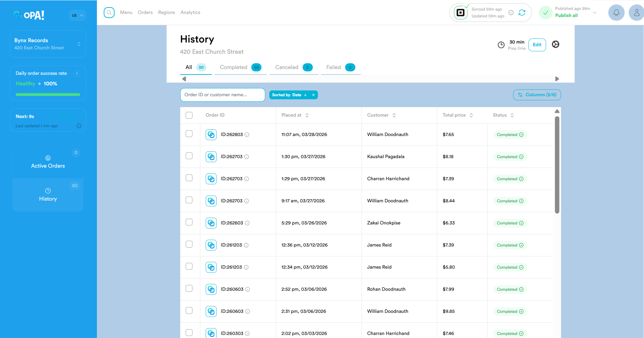
Task: Click the green success rate progress bar
Action: pyautogui.click(x=48, y=94)
